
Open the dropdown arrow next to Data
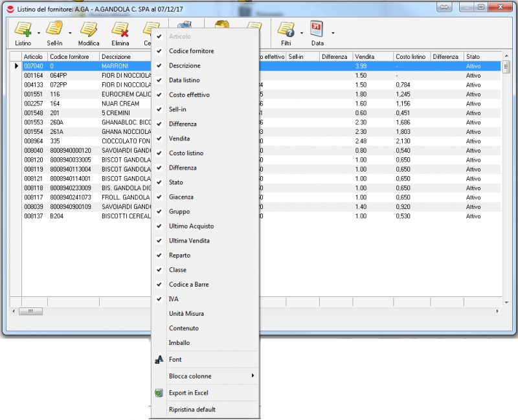333,32
